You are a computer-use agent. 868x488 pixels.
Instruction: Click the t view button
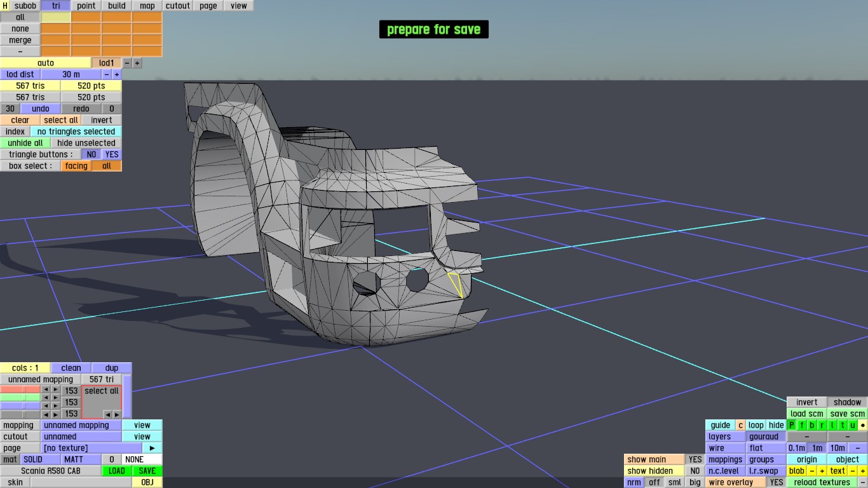pyautogui.click(x=843, y=425)
